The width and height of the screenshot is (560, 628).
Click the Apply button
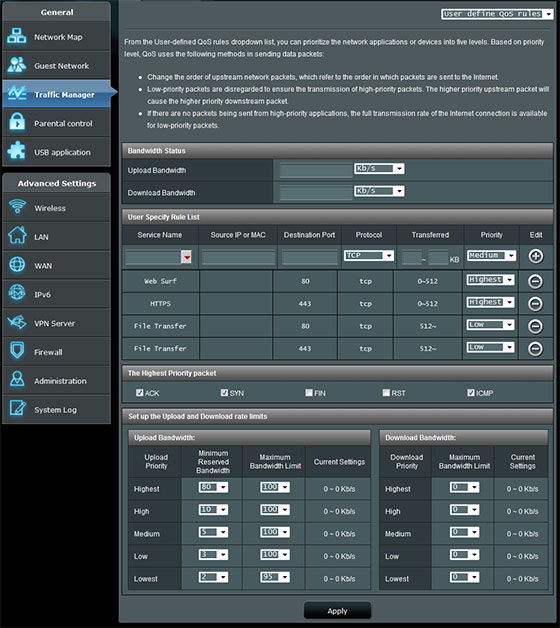click(337, 611)
